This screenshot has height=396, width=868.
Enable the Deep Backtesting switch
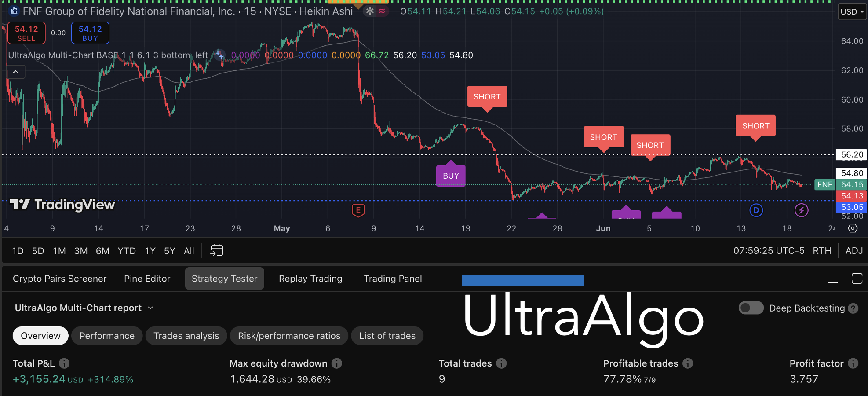pos(751,308)
